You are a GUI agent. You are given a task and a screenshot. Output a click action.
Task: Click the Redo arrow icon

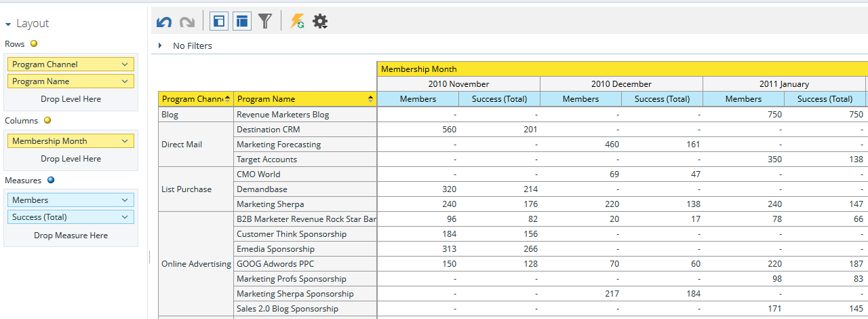187,22
